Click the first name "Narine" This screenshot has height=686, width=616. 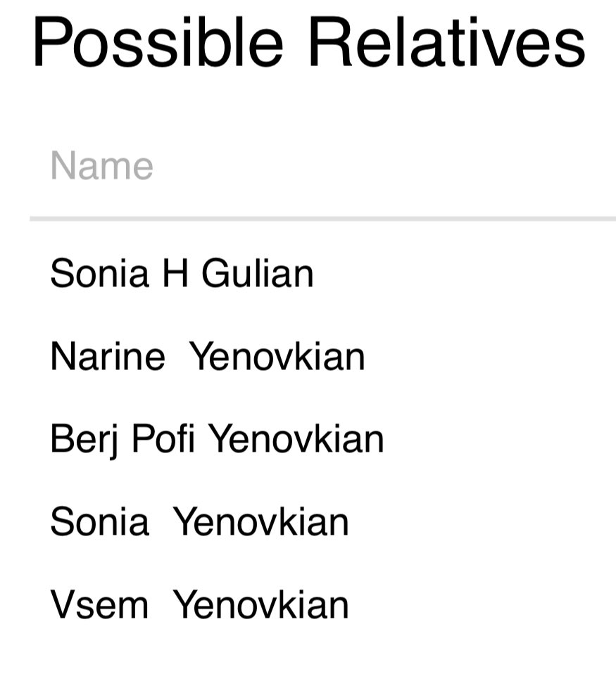108,356
